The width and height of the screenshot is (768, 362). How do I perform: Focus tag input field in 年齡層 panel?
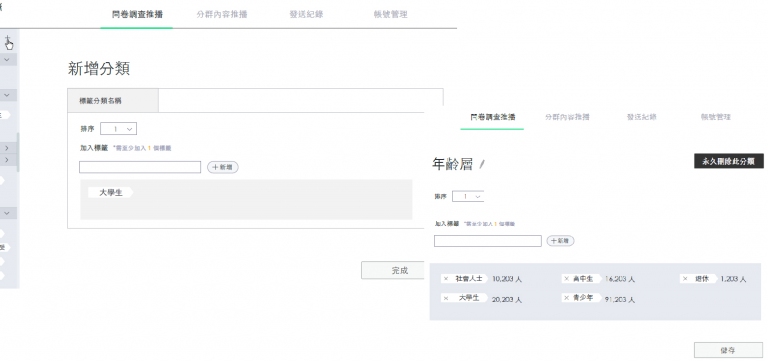pos(488,241)
